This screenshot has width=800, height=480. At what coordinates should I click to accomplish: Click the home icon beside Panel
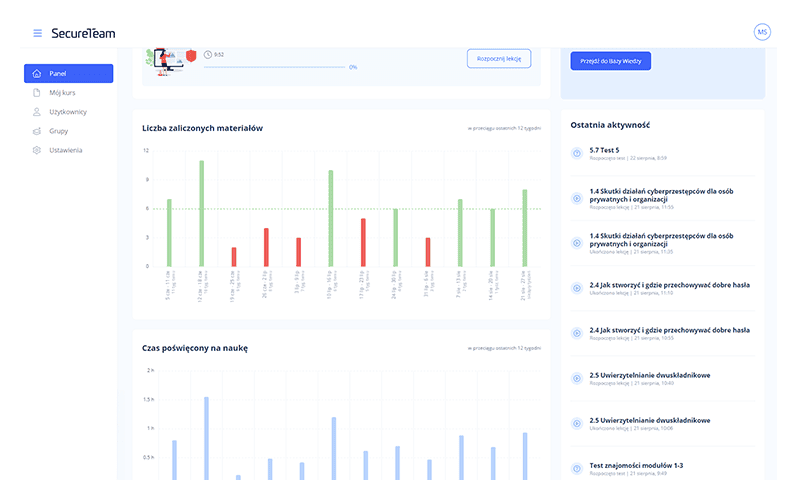pos(37,74)
